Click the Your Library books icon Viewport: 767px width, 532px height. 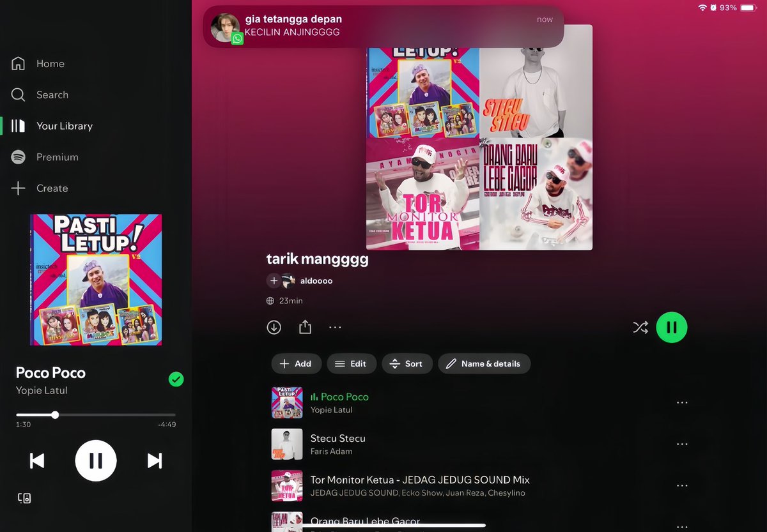19,126
